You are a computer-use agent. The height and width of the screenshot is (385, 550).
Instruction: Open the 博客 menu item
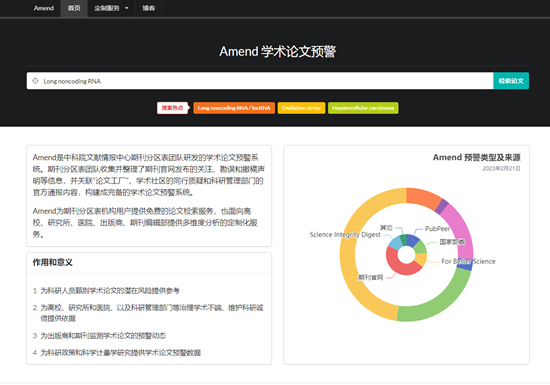149,8
